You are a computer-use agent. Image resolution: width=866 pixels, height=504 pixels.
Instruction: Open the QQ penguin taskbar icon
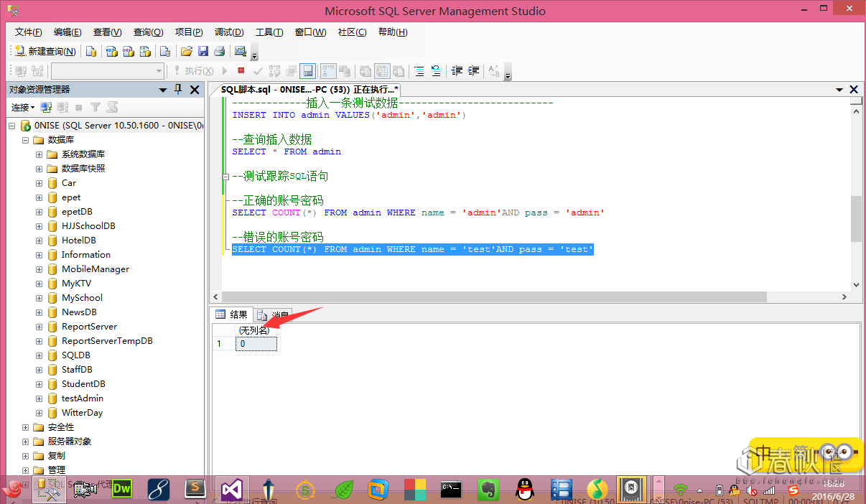526,490
